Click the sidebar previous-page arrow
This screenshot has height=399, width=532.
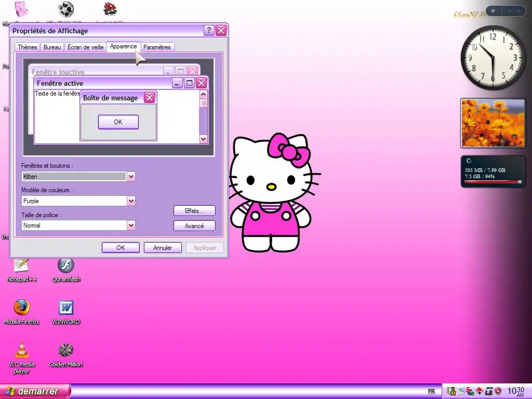(x=509, y=11)
